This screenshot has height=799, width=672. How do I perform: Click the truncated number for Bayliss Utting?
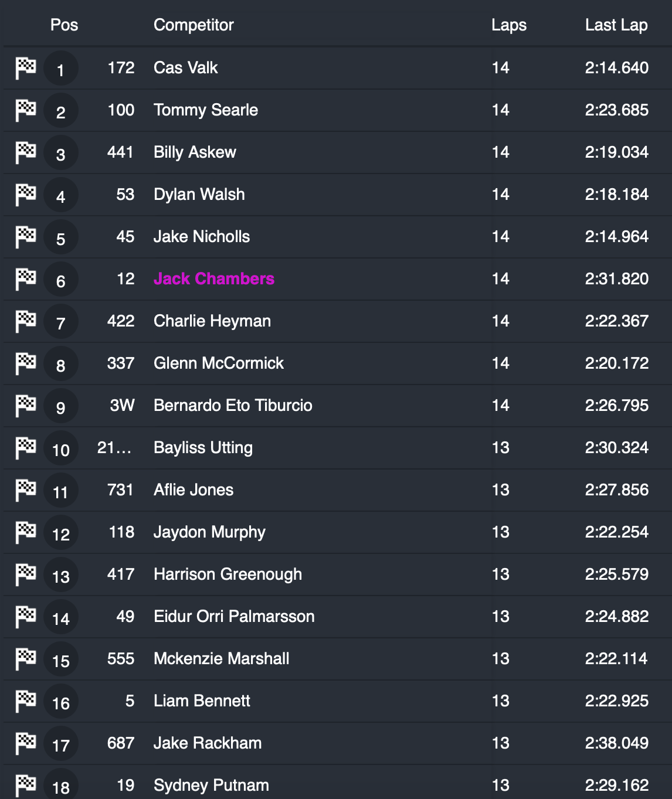pos(115,448)
